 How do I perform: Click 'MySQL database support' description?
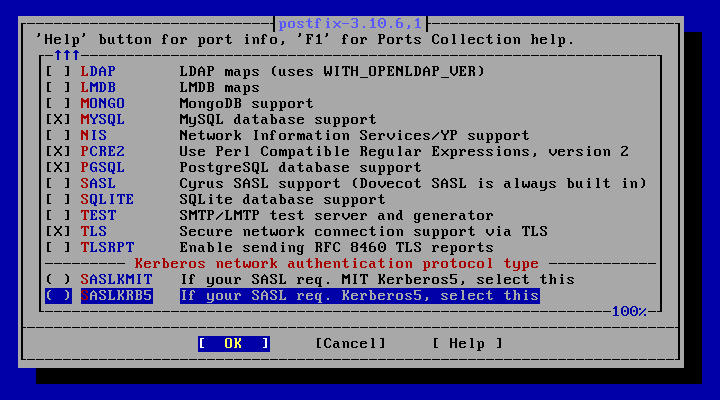pyautogui.click(x=278, y=120)
